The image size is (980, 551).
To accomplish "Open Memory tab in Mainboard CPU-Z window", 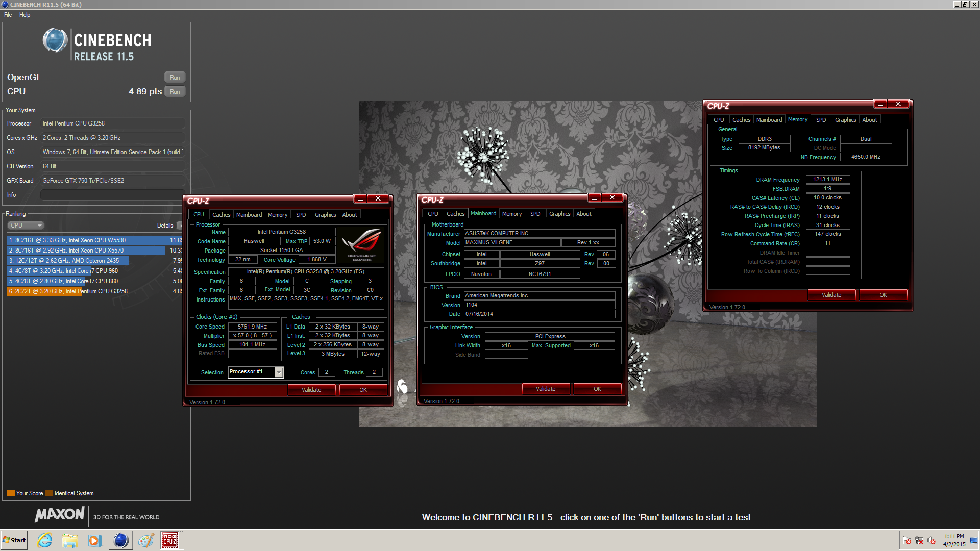I will click(x=511, y=214).
